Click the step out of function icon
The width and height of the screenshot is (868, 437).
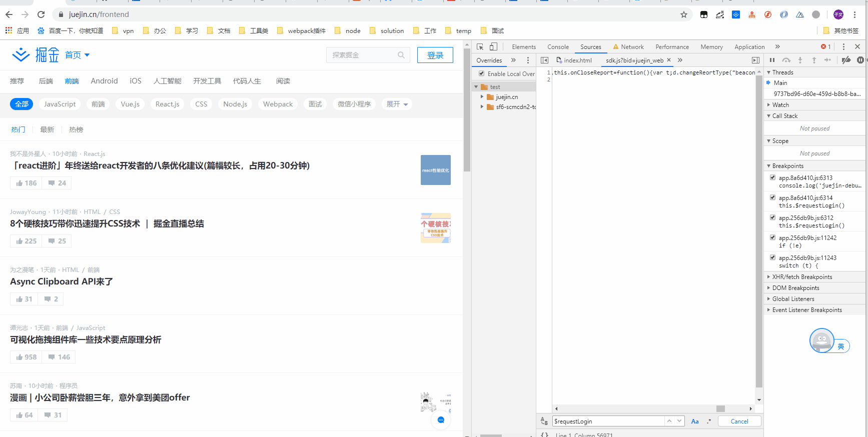(x=814, y=60)
